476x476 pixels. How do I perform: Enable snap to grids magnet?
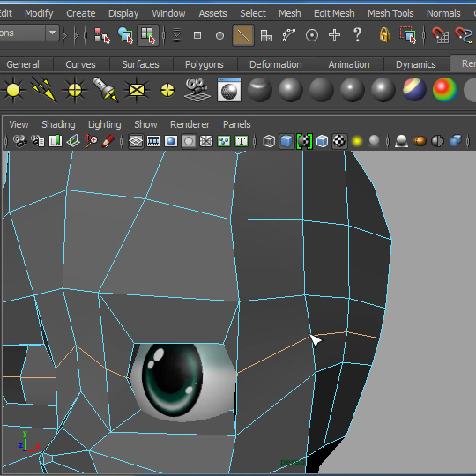pyautogui.click(x=440, y=35)
